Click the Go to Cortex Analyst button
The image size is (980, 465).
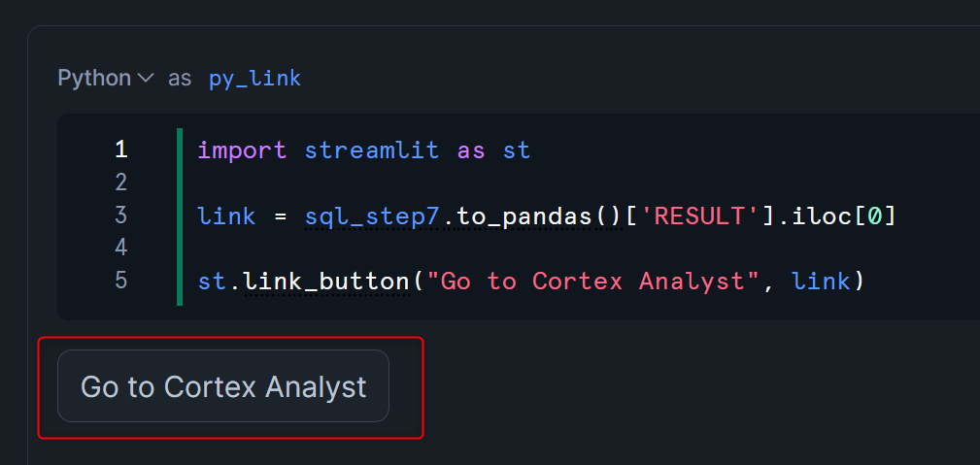click(223, 385)
